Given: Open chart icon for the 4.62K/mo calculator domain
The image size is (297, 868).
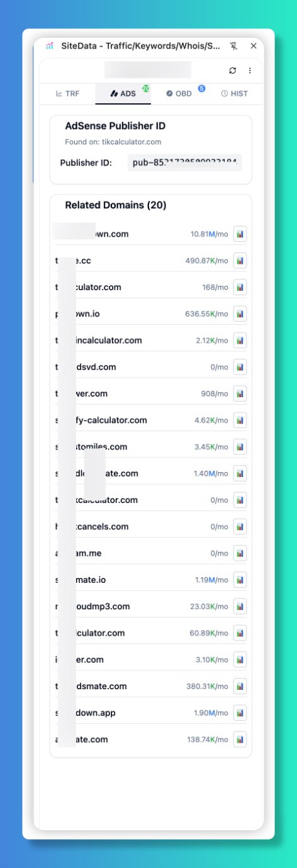Looking at the screenshot, I should (x=240, y=420).
